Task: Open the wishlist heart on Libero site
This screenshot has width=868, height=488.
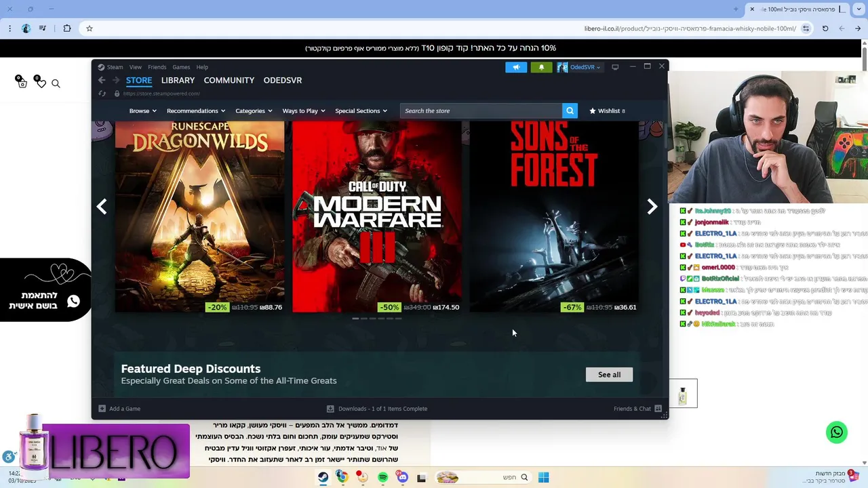Action: pyautogui.click(x=41, y=83)
